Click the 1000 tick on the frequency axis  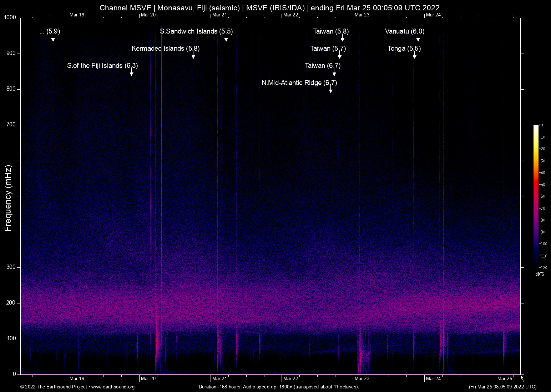(10, 17)
